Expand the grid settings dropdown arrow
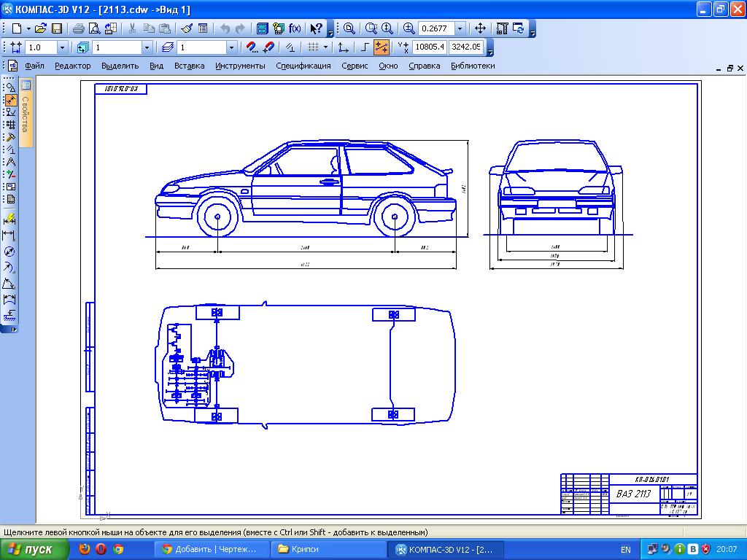 pyautogui.click(x=325, y=47)
